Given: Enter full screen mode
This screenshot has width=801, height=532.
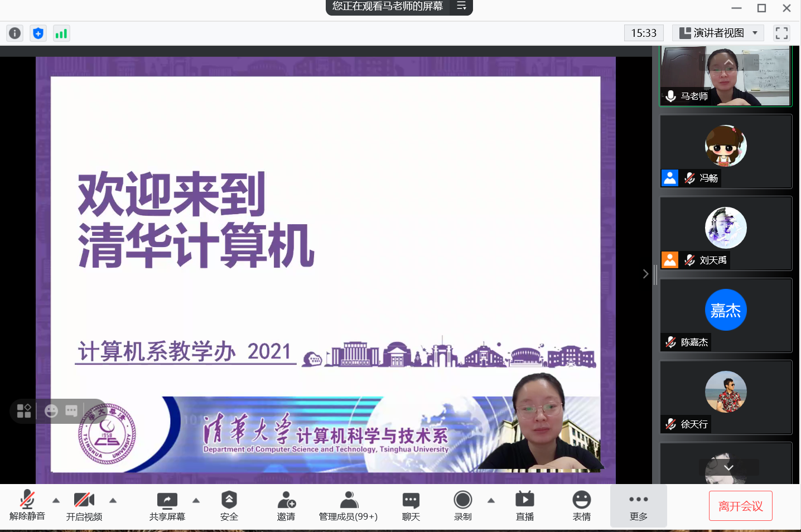Looking at the screenshot, I should click(x=781, y=33).
